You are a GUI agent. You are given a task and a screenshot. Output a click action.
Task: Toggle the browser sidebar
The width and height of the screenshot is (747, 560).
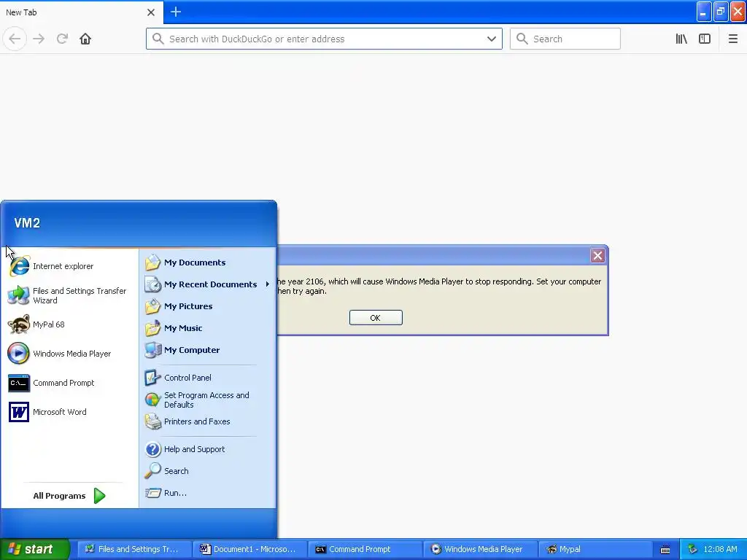point(705,39)
